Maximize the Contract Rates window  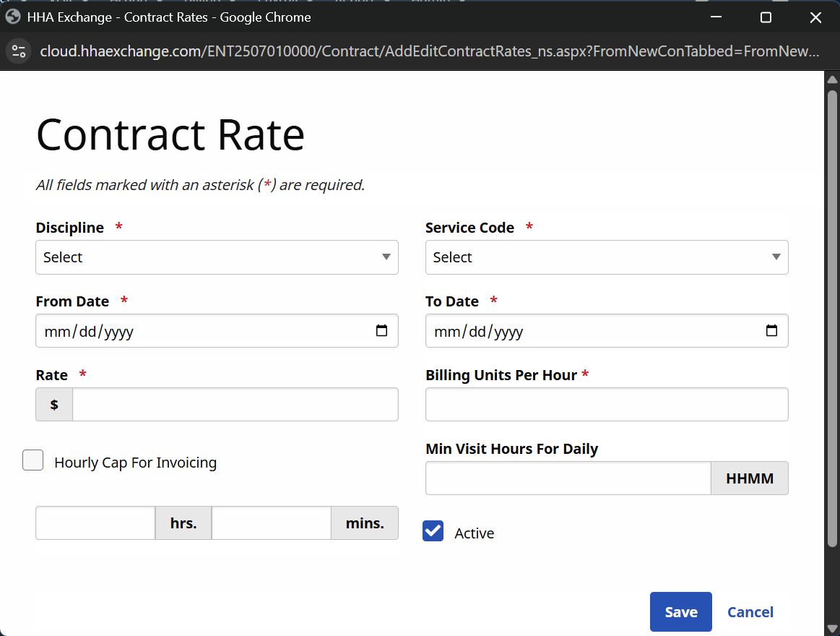pos(766,17)
